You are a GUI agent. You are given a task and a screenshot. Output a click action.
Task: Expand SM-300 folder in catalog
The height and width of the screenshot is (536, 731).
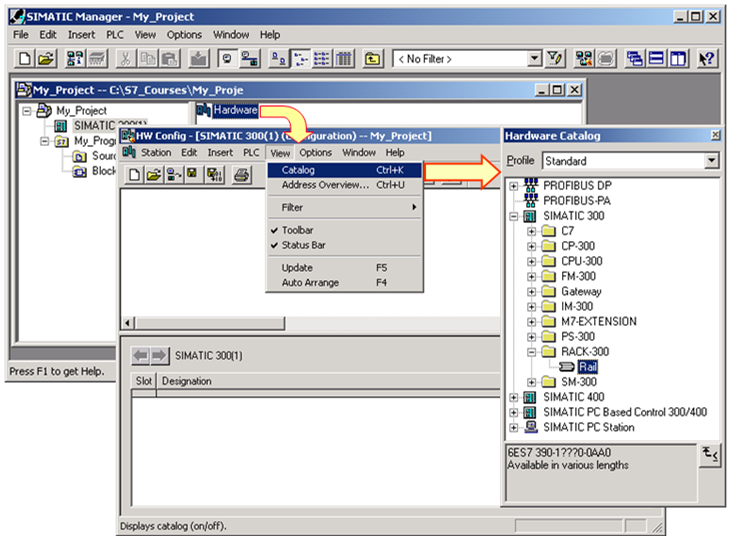(x=531, y=383)
